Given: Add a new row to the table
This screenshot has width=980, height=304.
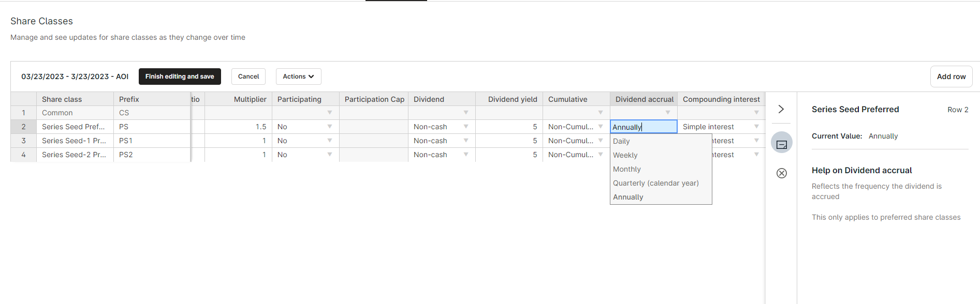Looking at the screenshot, I should [950, 77].
